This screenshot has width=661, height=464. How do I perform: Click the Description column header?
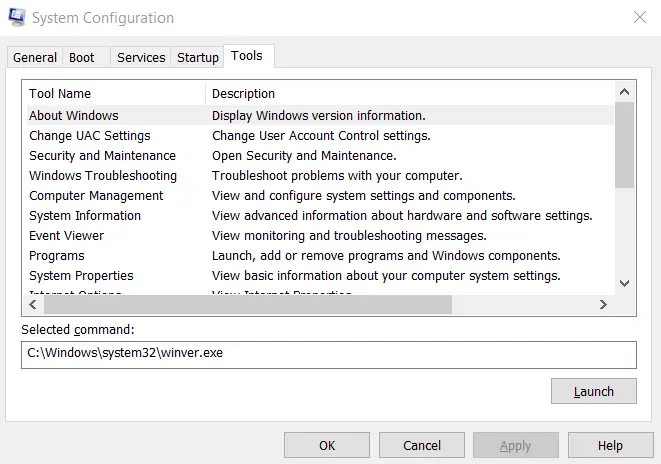tap(410, 94)
